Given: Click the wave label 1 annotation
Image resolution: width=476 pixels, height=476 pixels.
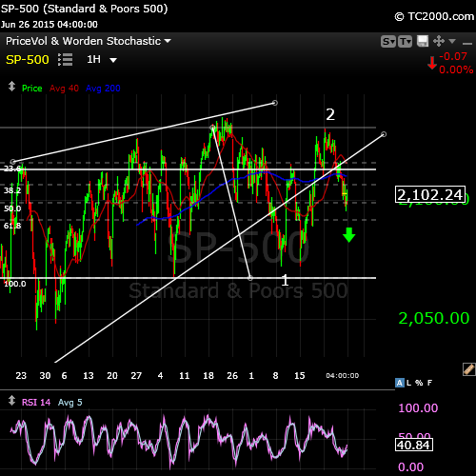Looking at the screenshot, I should point(285,281).
